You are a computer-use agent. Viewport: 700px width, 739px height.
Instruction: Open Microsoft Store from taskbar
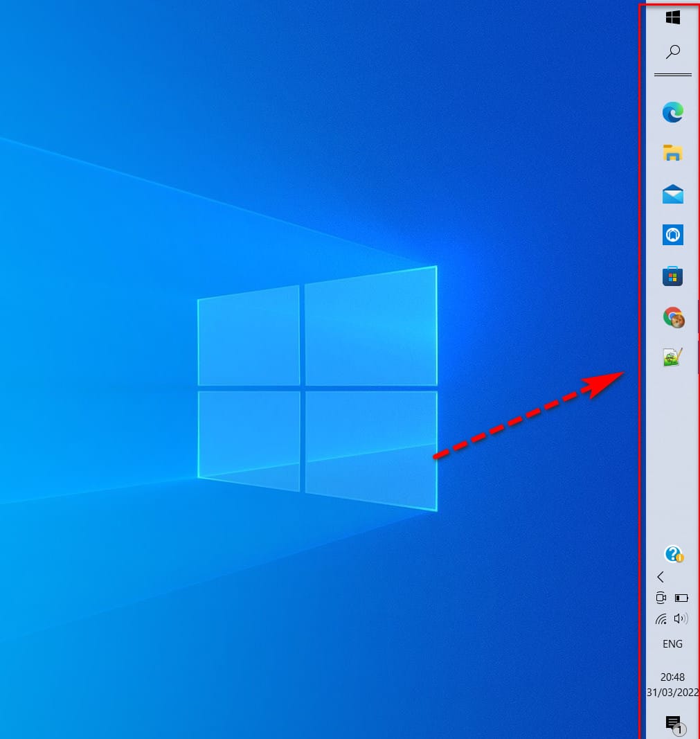coord(673,276)
